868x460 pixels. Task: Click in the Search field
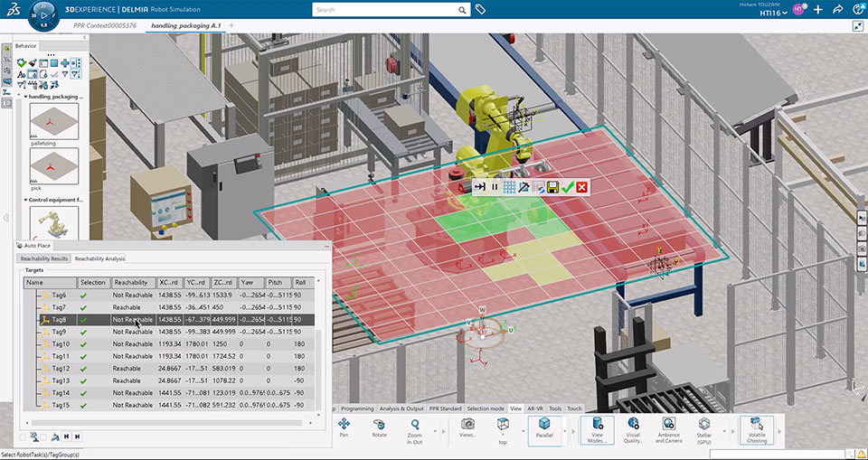[385, 10]
